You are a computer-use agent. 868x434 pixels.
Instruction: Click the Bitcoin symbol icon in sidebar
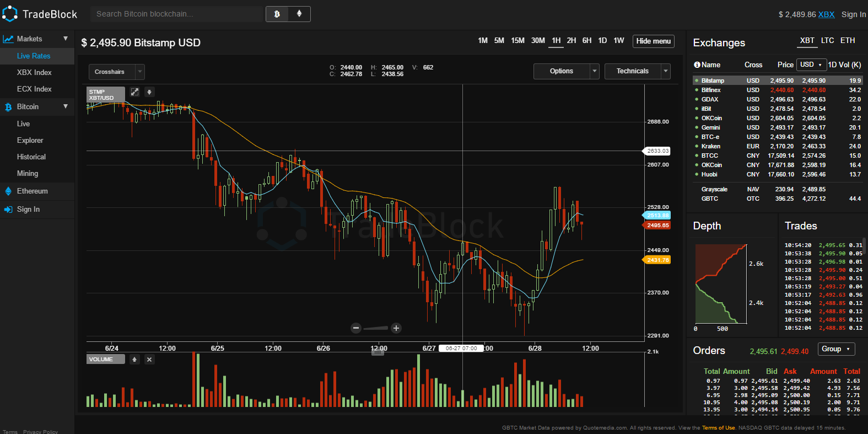coord(8,107)
